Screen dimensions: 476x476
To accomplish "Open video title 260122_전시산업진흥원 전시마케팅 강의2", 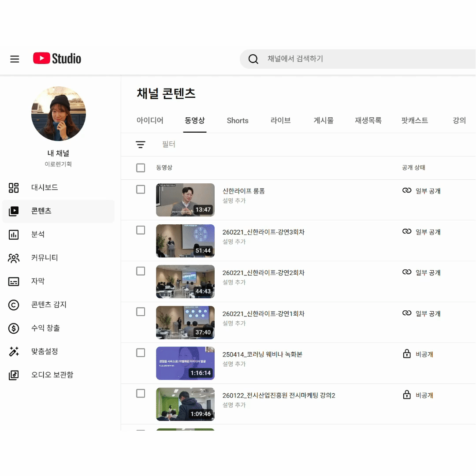I will pos(279,395).
